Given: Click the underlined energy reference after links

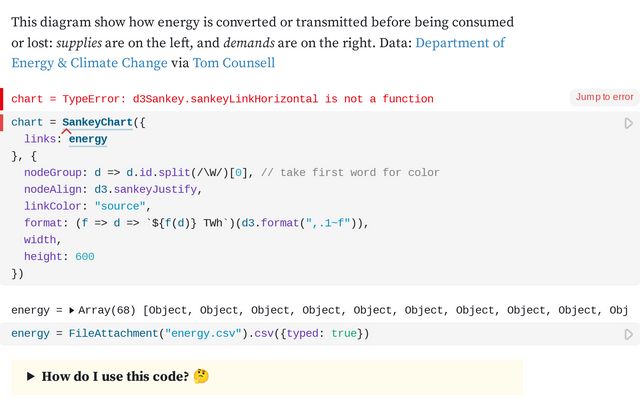Looking at the screenshot, I should [x=88, y=139].
